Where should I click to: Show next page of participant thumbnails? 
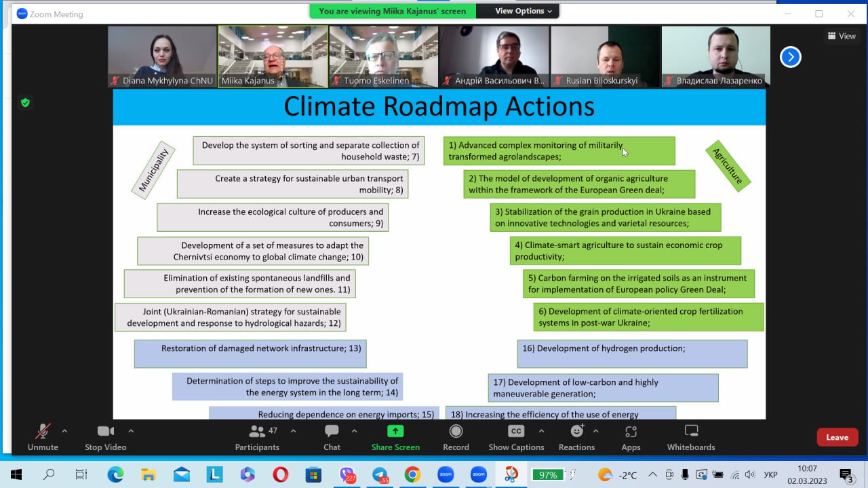(791, 57)
